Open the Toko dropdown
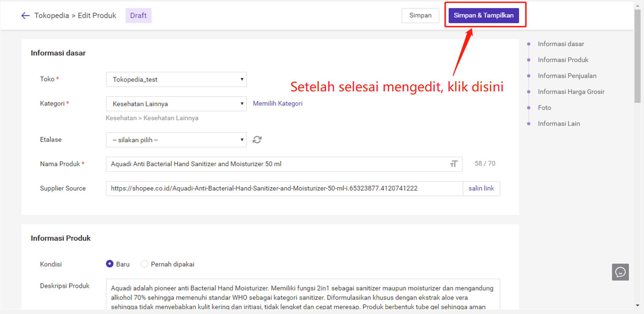Viewport: 644px width, 314px height. (x=176, y=79)
